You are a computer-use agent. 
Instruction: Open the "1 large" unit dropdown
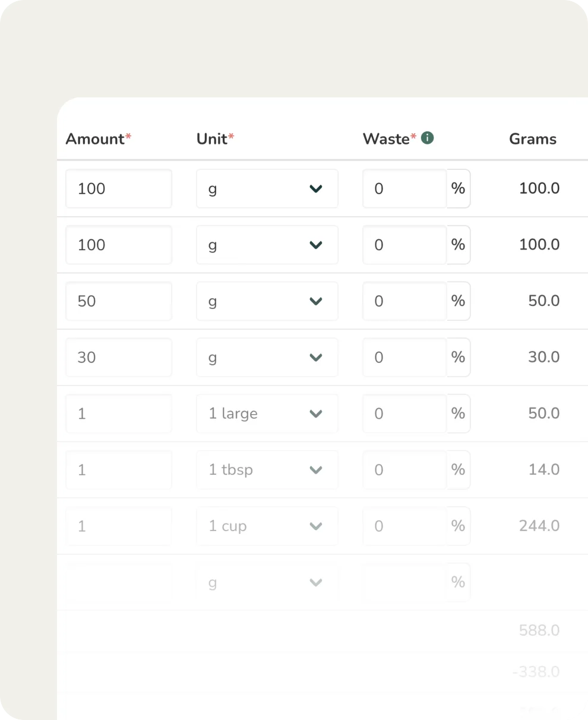267,413
